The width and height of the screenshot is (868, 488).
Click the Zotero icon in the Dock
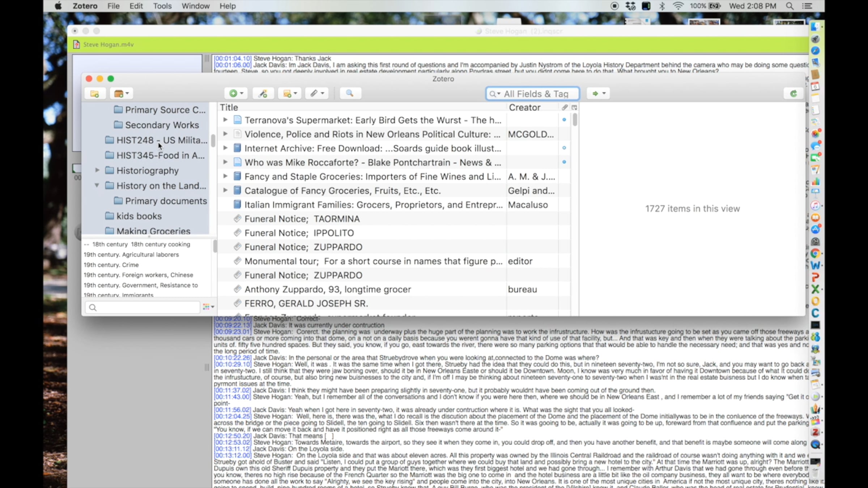(815, 432)
